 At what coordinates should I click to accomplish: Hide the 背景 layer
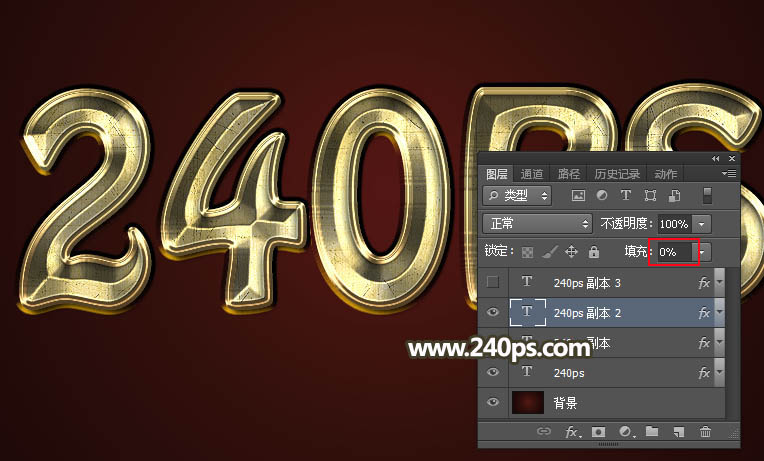(493, 402)
